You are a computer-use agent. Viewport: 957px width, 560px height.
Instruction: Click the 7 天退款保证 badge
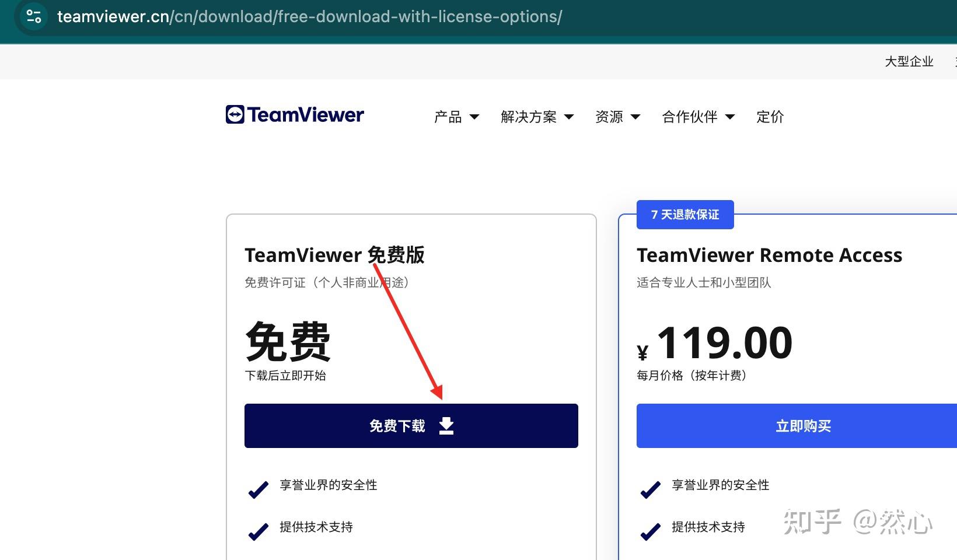click(x=684, y=214)
